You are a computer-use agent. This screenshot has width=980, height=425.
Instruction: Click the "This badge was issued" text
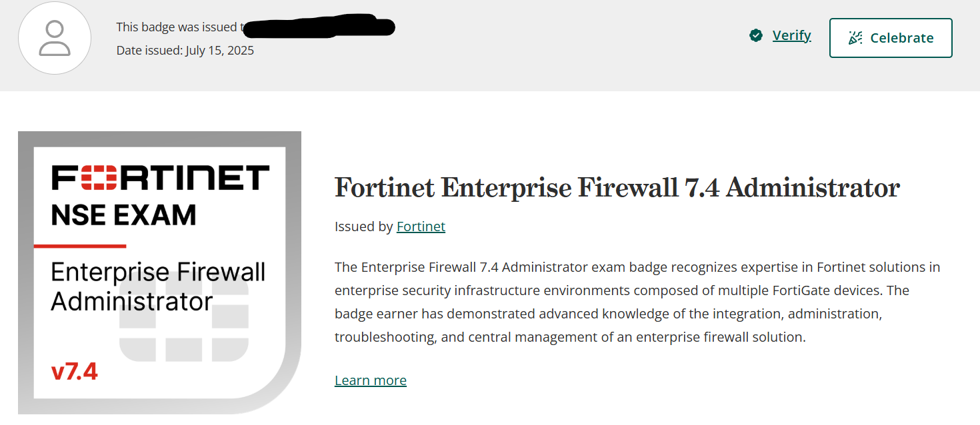click(177, 27)
